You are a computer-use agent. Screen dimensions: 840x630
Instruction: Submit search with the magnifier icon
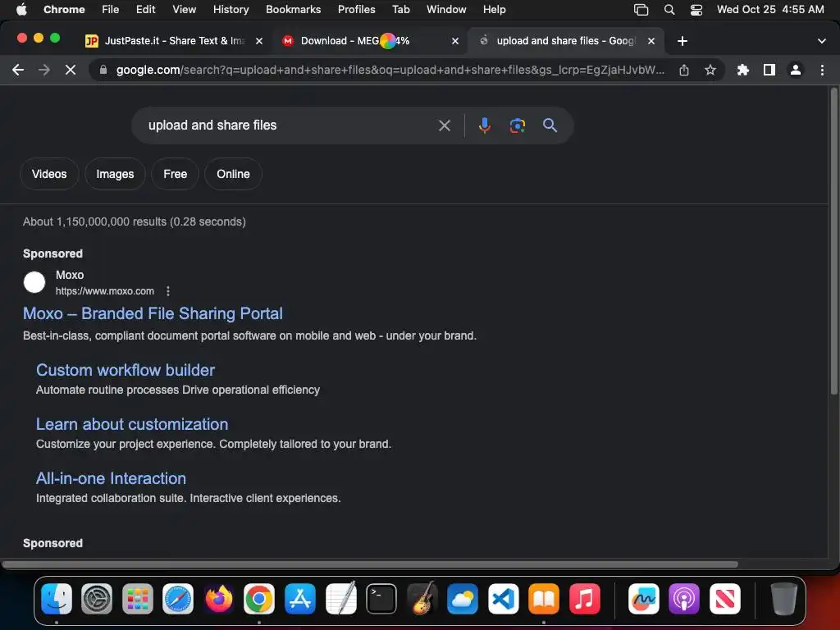click(x=550, y=126)
